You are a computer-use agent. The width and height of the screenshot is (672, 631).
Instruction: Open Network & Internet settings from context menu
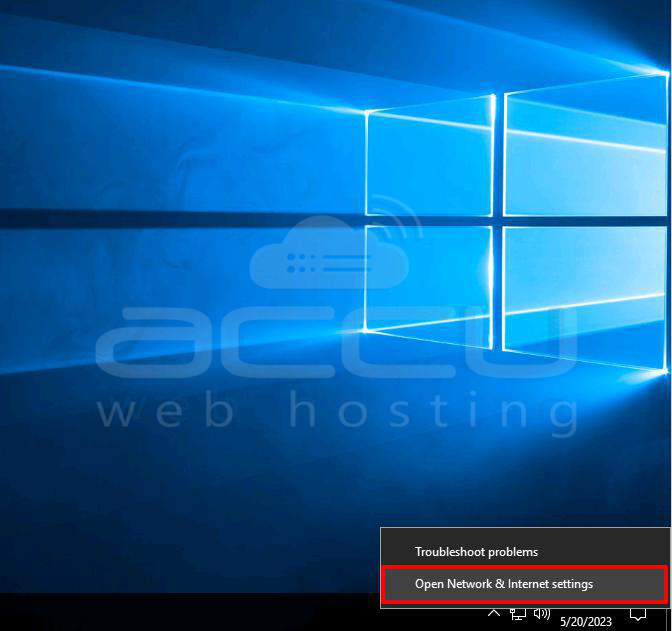(525, 584)
